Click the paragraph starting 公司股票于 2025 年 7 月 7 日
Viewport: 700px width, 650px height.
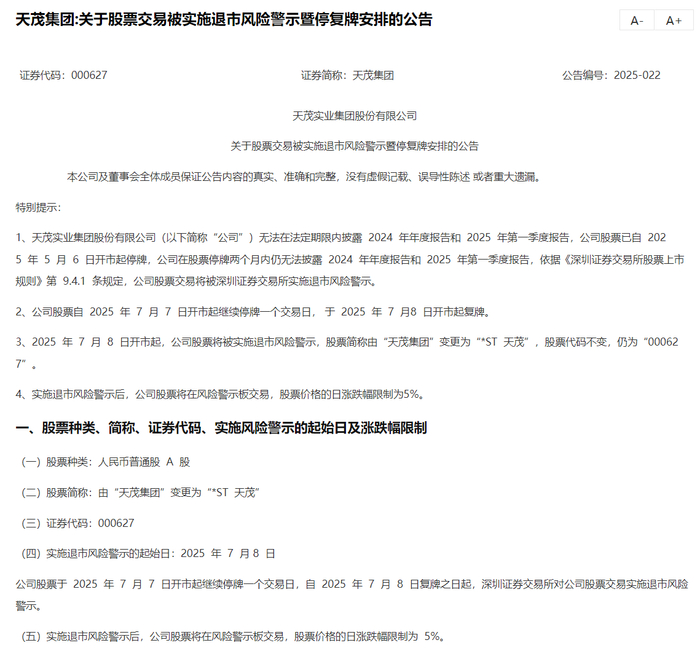(x=352, y=595)
